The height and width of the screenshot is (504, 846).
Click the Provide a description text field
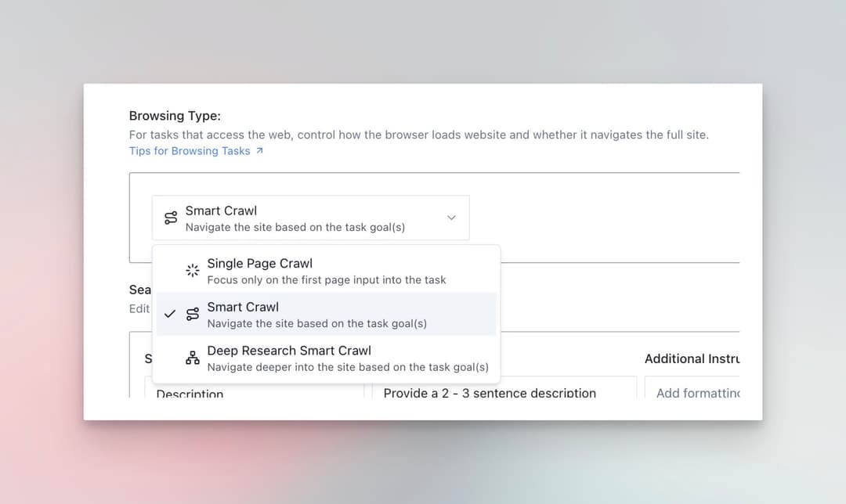pyautogui.click(x=487, y=393)
